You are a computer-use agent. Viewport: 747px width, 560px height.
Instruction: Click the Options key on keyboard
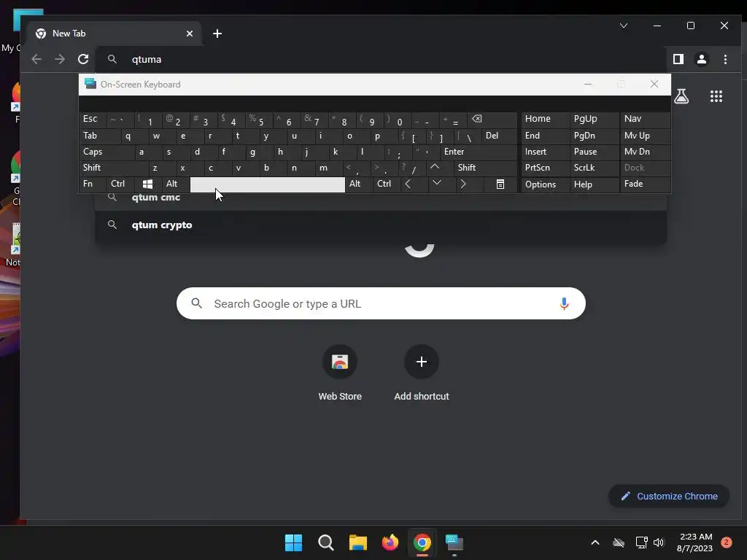545,184
